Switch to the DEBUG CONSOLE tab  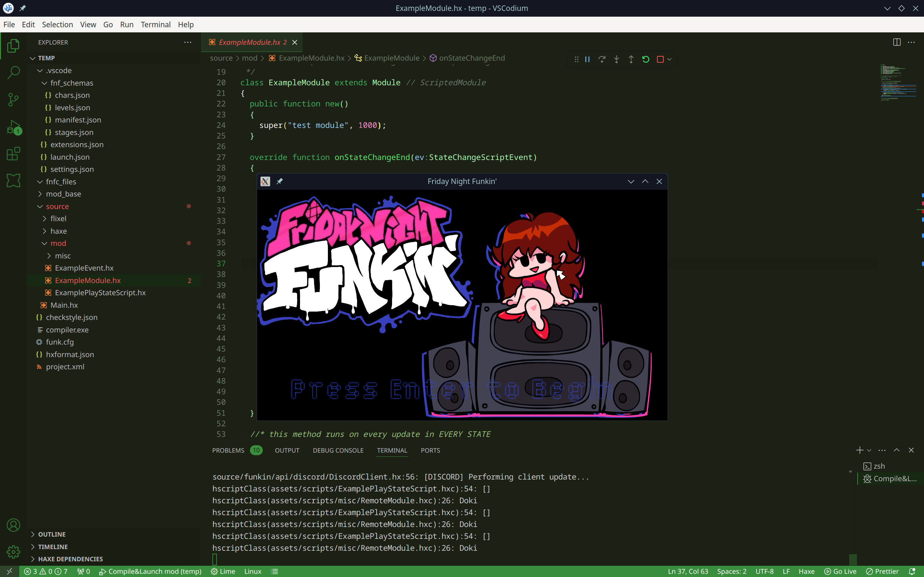point(338,450)
